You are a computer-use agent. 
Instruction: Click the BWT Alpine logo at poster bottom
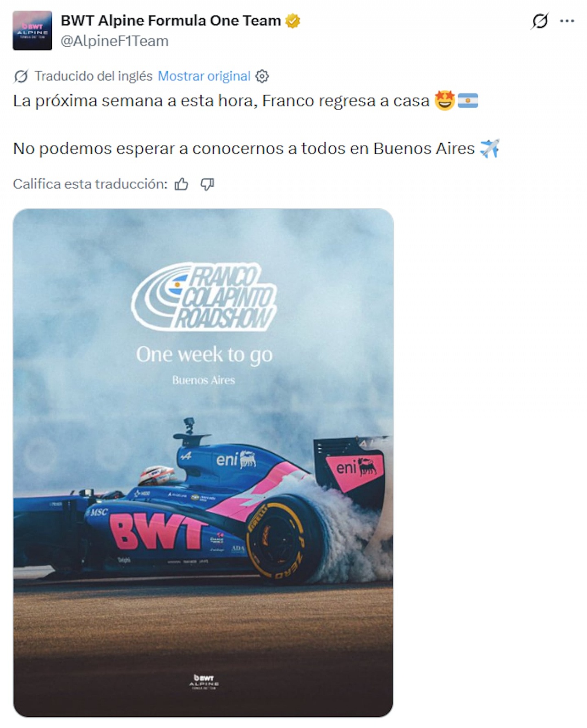pyautogui.click(x=204, y=682)
